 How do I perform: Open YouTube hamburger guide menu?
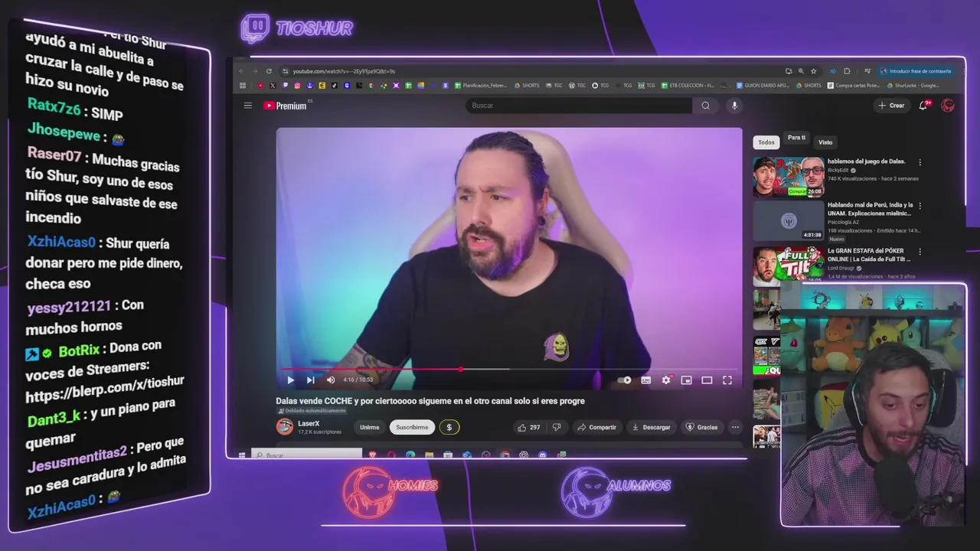[247, 106]
